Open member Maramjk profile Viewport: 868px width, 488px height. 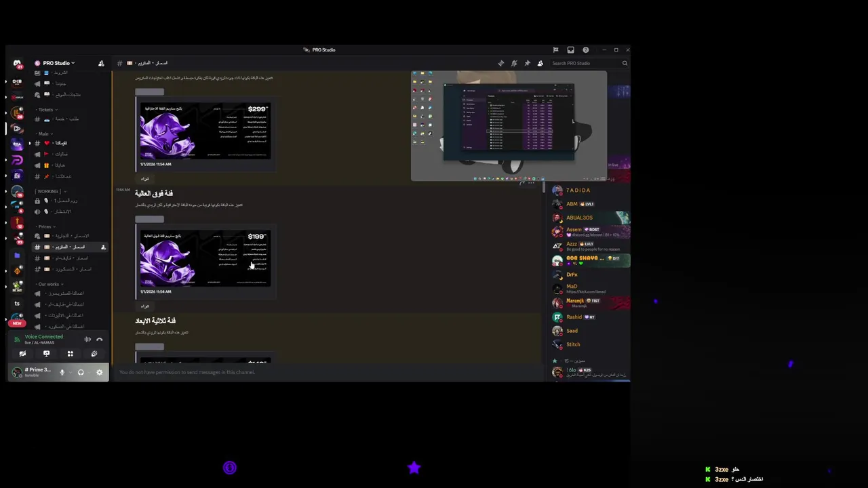coord(589,303)
